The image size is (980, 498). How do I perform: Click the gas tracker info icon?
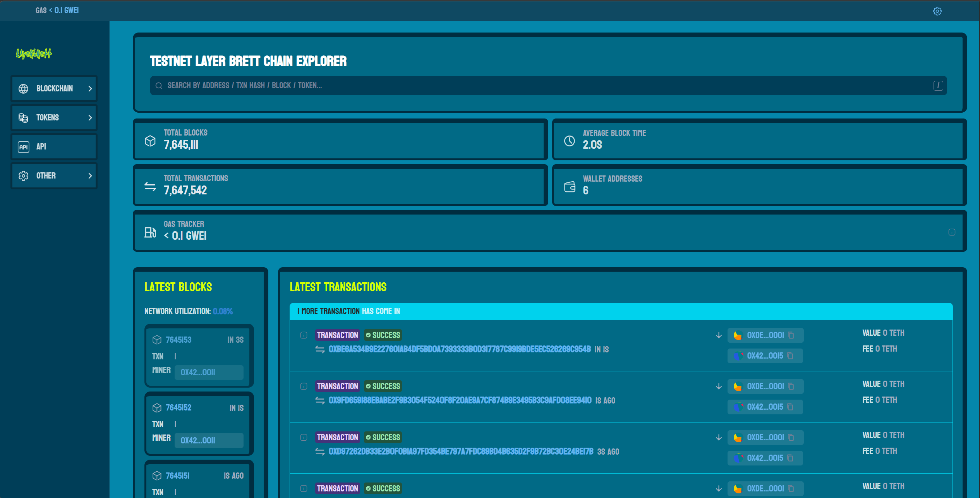coord(952,232)
